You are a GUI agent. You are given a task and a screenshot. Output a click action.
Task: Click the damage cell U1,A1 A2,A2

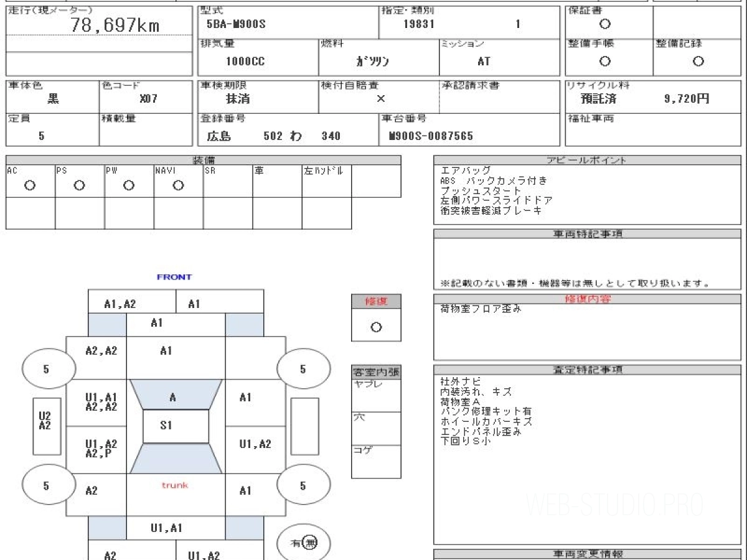tap(96, 403)
